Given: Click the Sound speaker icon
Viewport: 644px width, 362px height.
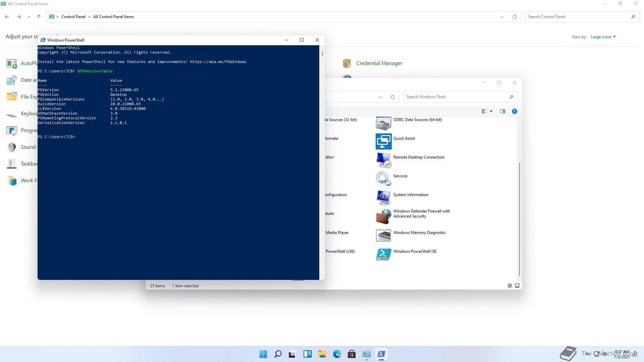Looking at the screenshot, I should point(12,147).
